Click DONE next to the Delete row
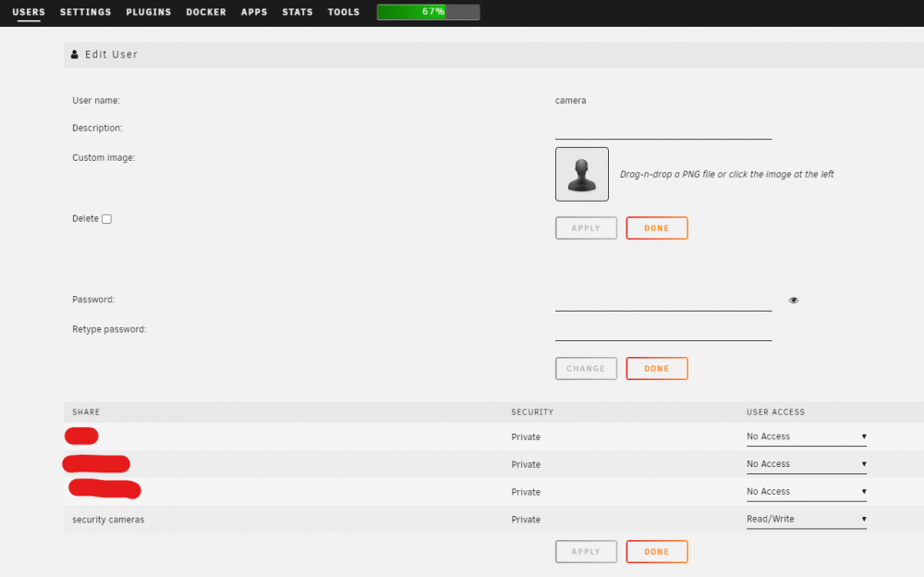 click(x=656, y=227)
